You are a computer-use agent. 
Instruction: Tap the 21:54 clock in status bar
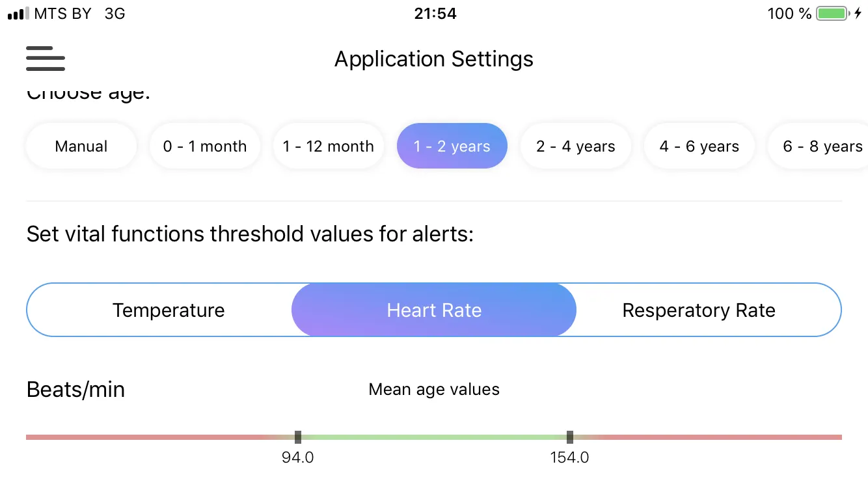435,14
